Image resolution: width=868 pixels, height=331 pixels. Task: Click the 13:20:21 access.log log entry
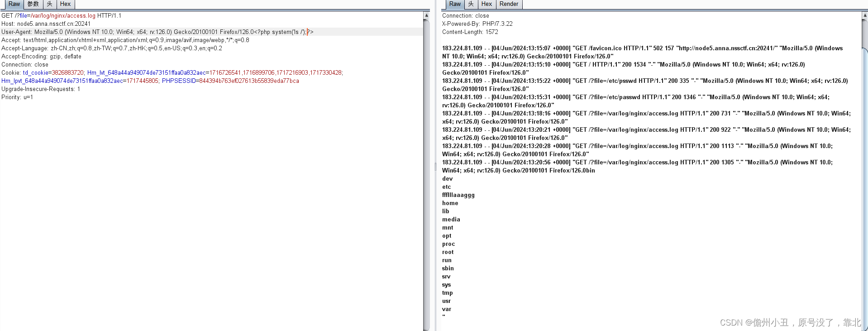coord(646,134)
